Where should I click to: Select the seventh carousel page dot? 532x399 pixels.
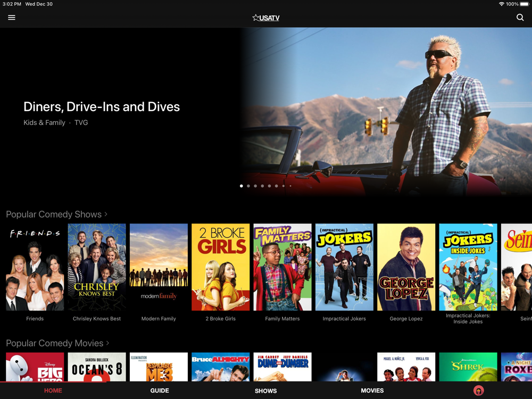[284, 186]
